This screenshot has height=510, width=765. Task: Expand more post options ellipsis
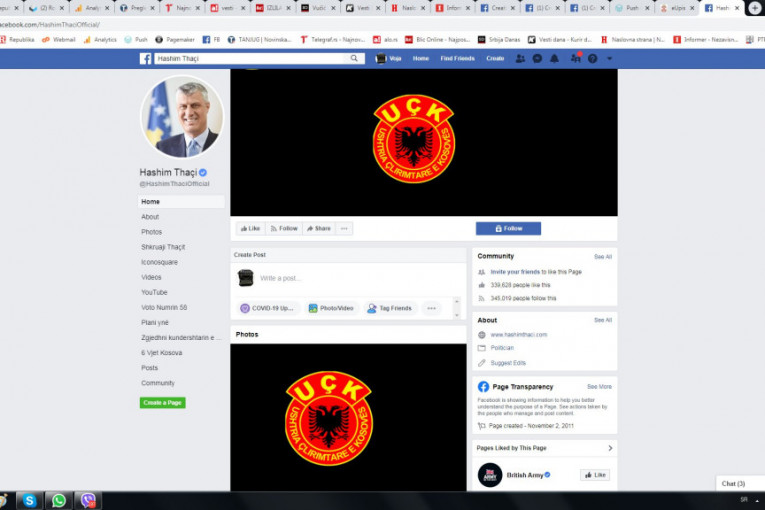point(432,308)
